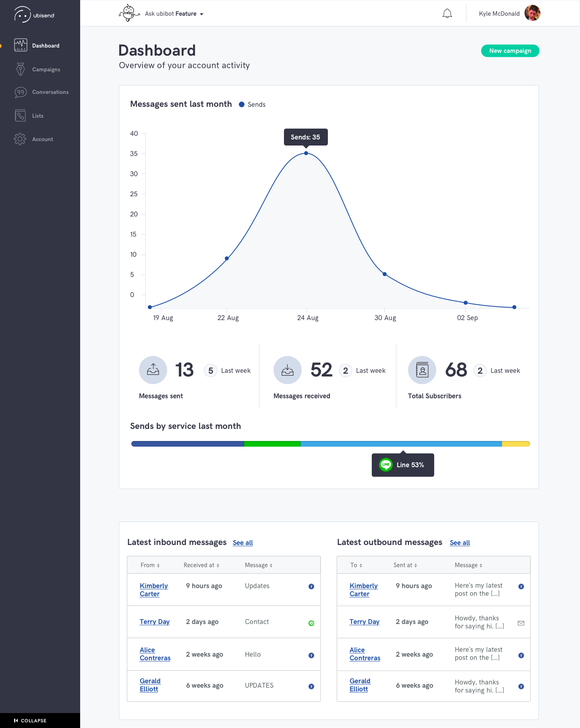Sort inbound messages by Received at
The image size is (580, 728).
click(201, 565)
